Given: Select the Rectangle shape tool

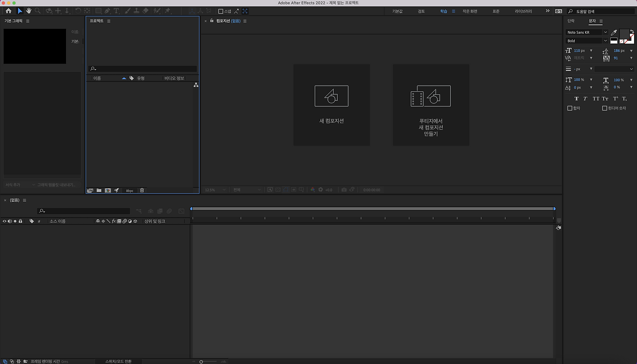Looking at the screenshot, I should tap(98, 11).
